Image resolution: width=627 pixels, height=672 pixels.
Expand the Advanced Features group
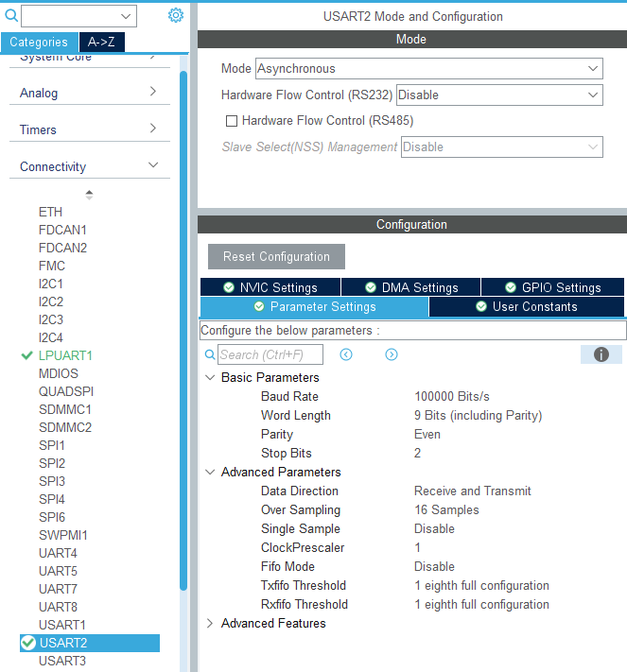[x=210, y=623]
